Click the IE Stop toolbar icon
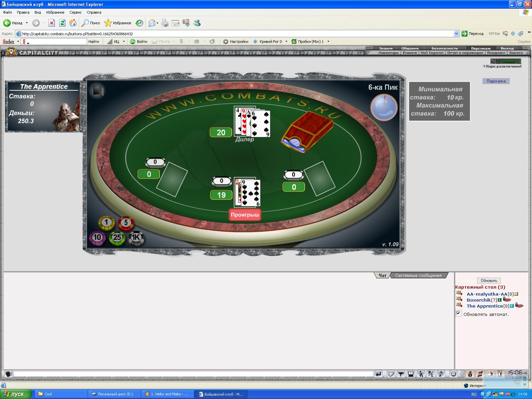The image size is (532, 399). [x=52, y=23]
